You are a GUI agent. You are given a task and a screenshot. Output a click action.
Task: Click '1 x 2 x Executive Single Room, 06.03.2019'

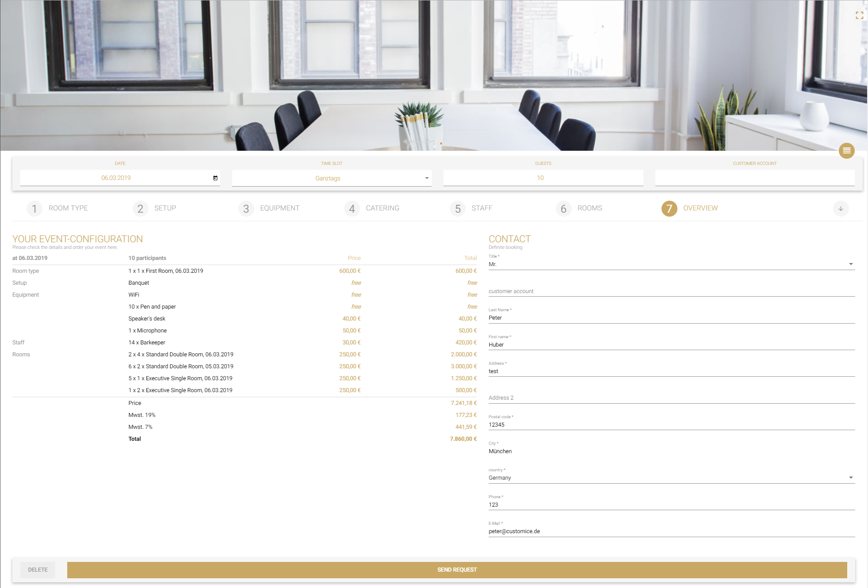(x=180, y=390)
